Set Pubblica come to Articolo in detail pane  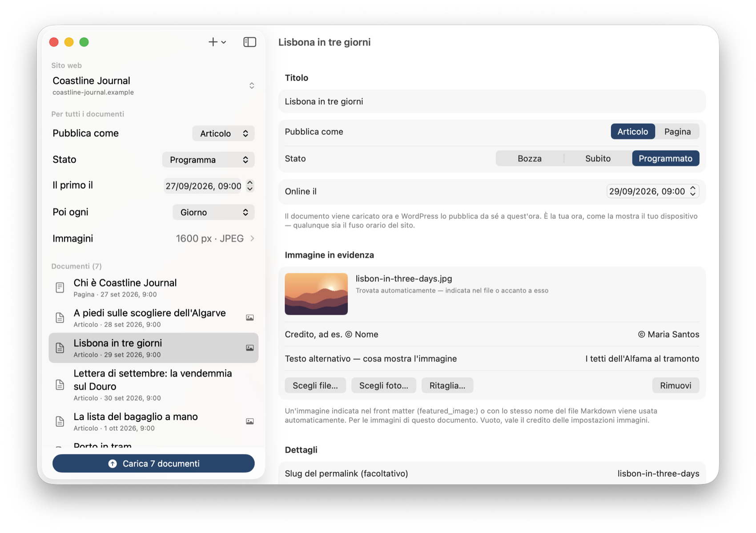(632, 132)
